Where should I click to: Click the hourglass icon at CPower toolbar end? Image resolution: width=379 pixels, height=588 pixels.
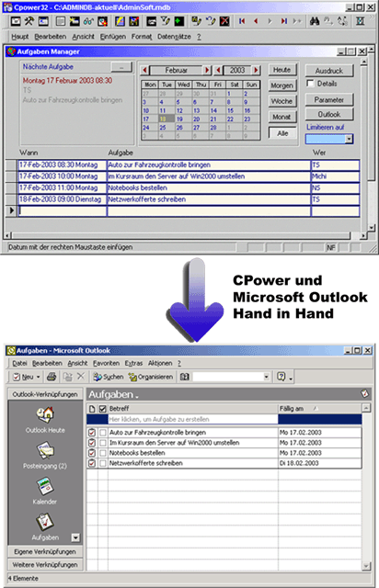360,21
